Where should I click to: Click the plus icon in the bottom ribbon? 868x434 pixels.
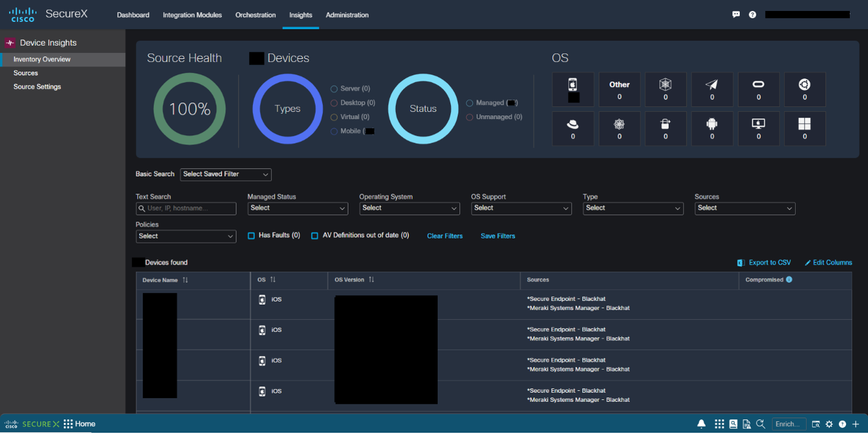click(x=856, y=424)
